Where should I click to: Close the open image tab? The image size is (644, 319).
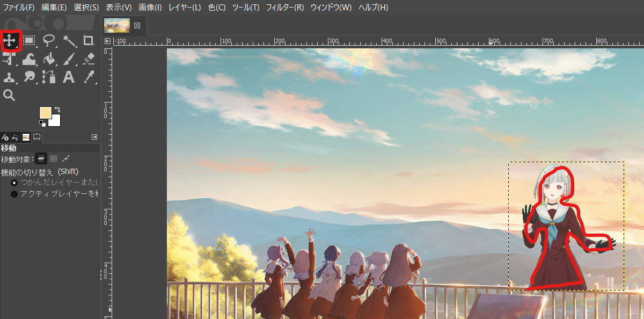click(x=137, y=25)
